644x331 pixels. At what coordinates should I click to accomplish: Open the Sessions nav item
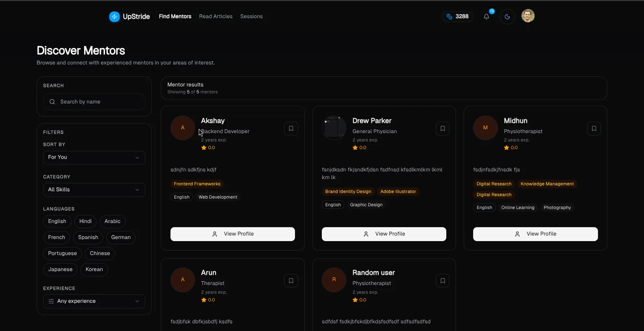(x=251, y=16)
